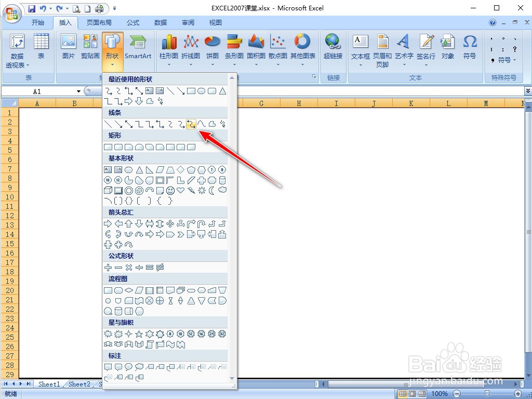The image size is (532, 399).
Task: Click zoom out minus button
Action: tap(457, 394)
